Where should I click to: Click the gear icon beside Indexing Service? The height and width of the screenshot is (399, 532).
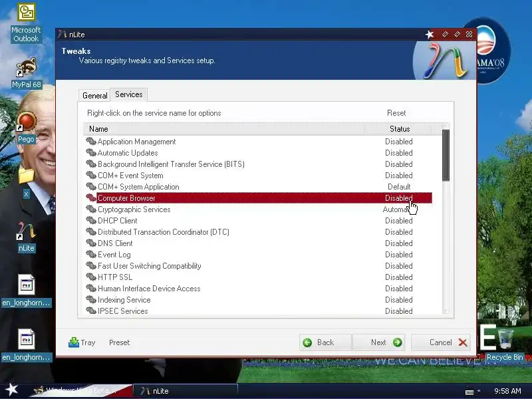91,300
